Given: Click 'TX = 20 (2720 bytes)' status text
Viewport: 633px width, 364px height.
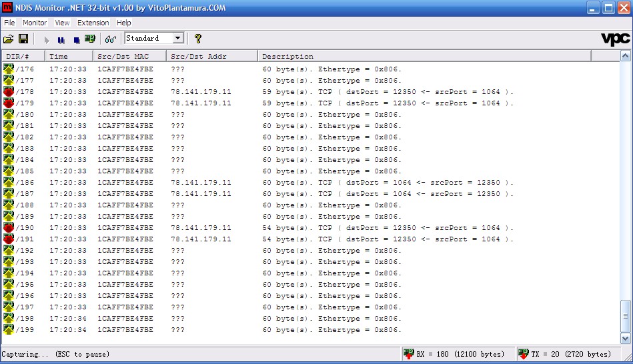Looking at the screenshot, I should pos(571,354).
